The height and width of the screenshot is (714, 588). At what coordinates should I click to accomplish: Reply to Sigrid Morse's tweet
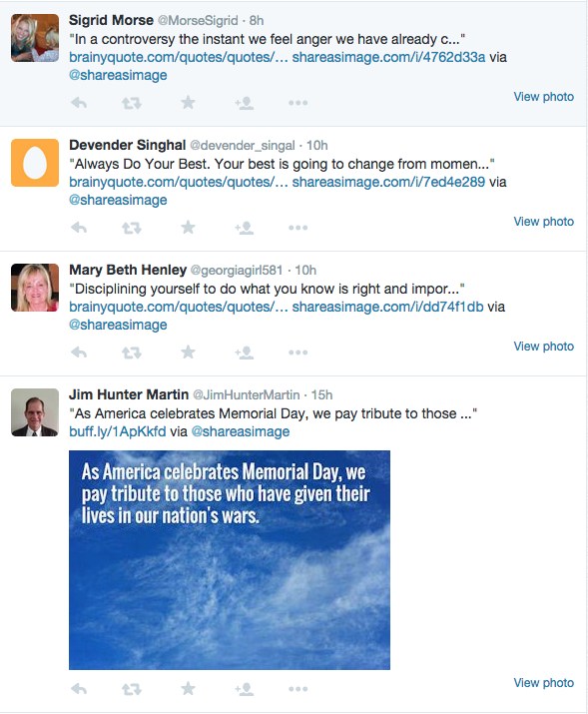79,103
